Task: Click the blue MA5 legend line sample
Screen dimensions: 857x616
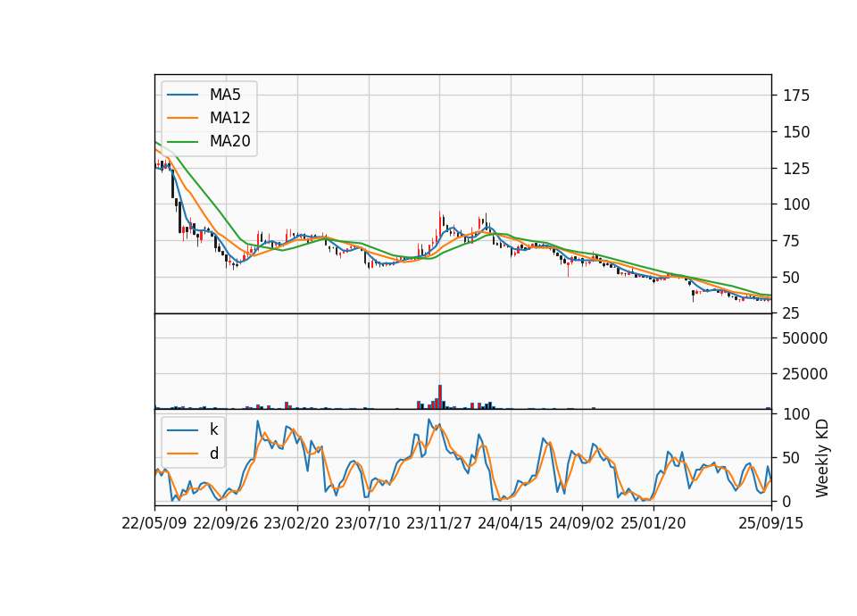Action: click(182, 95)
